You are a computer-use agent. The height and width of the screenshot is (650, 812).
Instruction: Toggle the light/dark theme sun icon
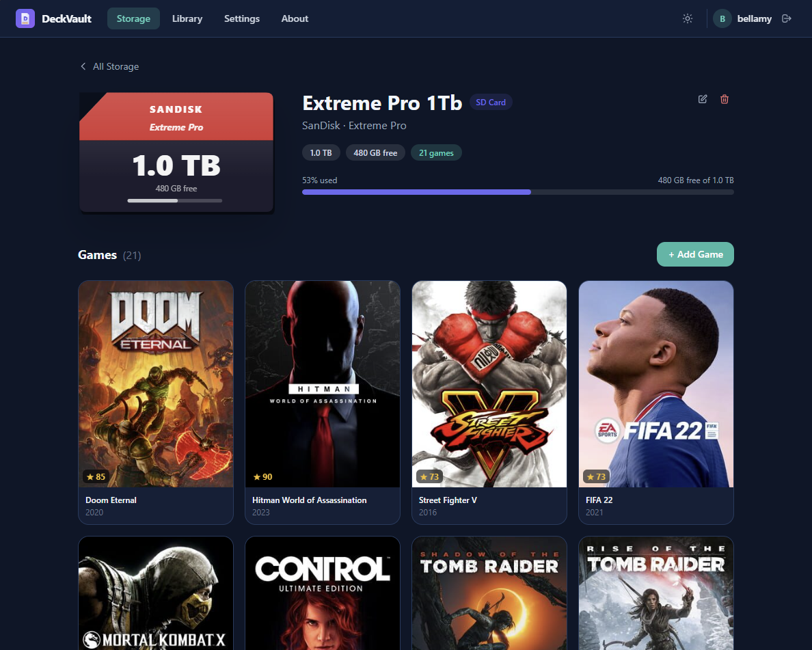(x=687, y=18)
